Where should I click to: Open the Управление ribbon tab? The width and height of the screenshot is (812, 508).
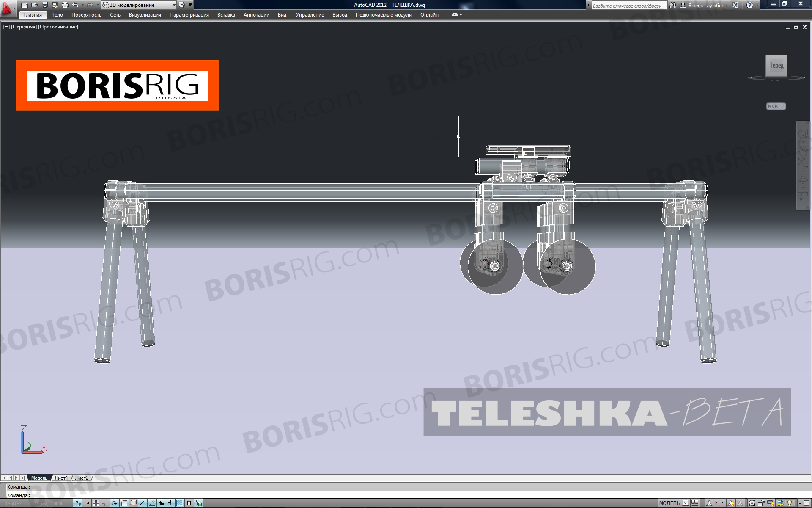tap(310, 15)
